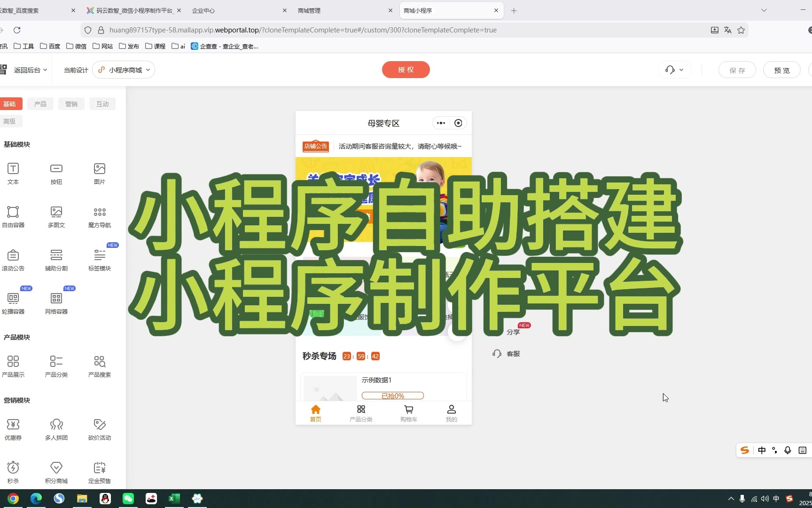
Task: Click the browser address bar URL
Action: (303, 30)
